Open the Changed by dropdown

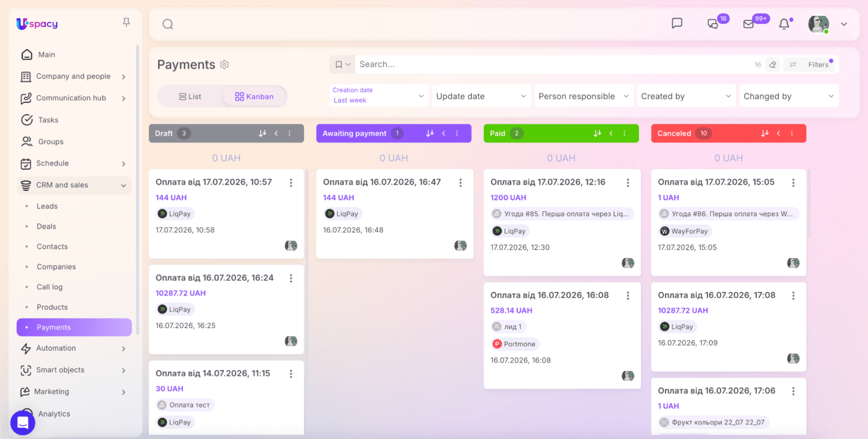789,96
